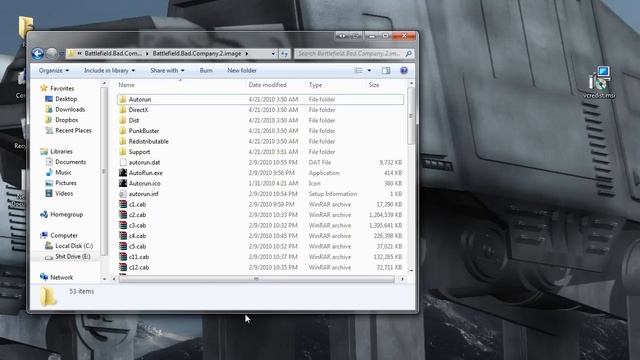Select the c12.cab archive icon

[123, 267]
